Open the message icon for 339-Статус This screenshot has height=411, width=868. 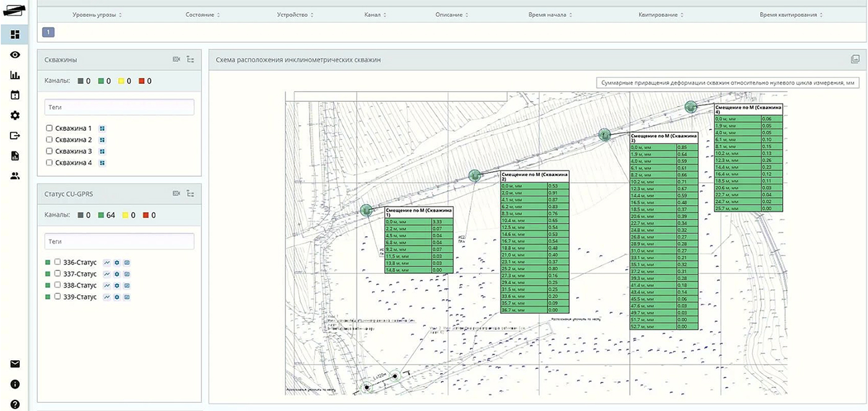pos(126,298)
